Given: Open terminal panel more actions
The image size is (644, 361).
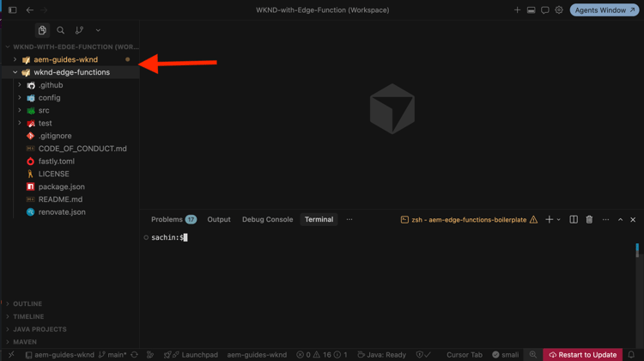Looking at the screenshot, I should 605,219.
